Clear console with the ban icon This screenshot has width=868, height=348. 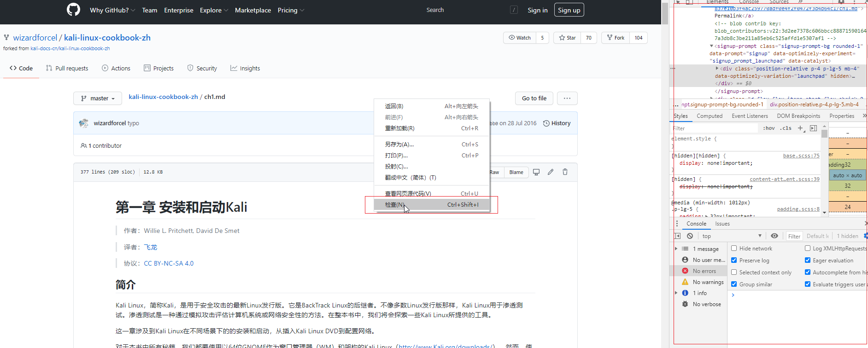click(x=690, y=236)
